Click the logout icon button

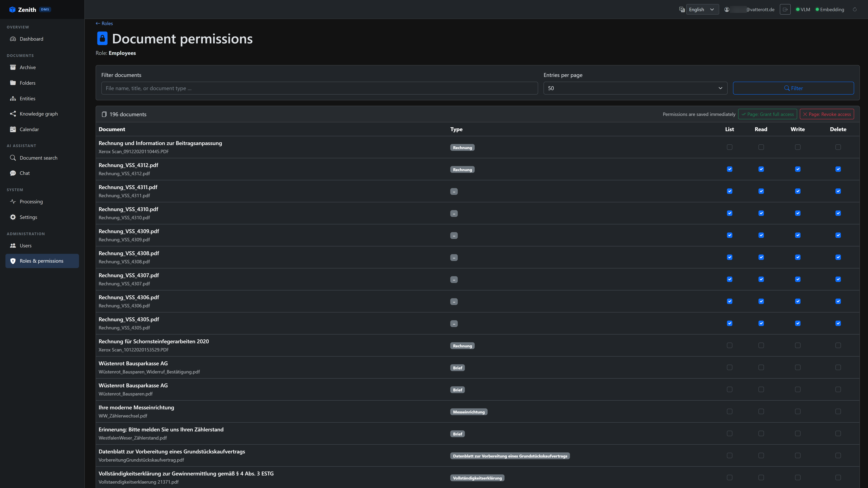pos(785,9)
